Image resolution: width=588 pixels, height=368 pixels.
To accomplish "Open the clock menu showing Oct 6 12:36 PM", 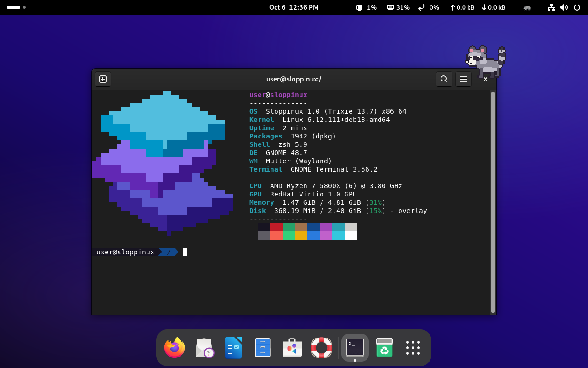I will [294, 7].
